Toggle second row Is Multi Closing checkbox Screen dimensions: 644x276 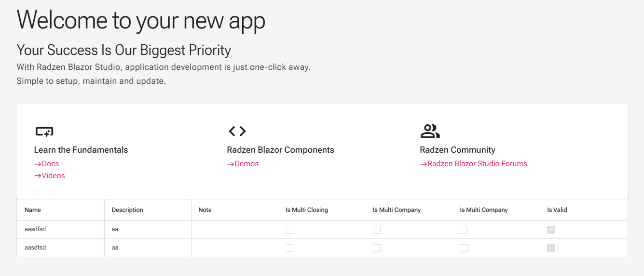289,248
